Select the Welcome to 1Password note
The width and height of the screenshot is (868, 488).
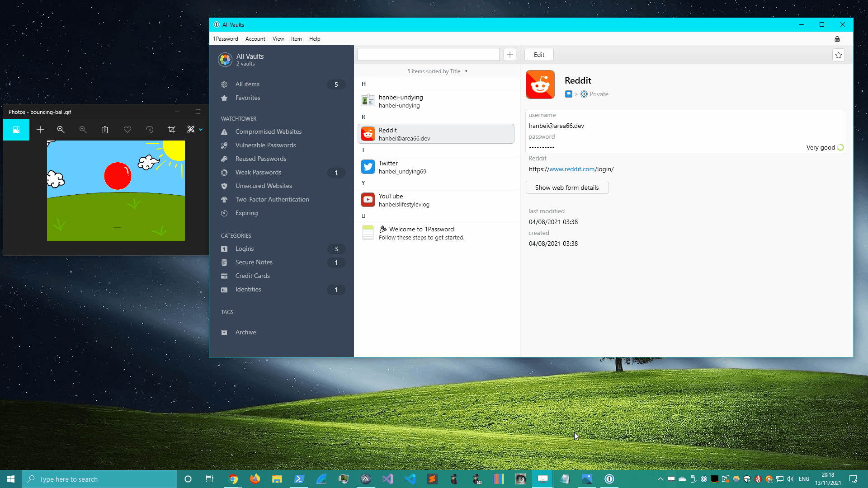(x=437, y=233)
